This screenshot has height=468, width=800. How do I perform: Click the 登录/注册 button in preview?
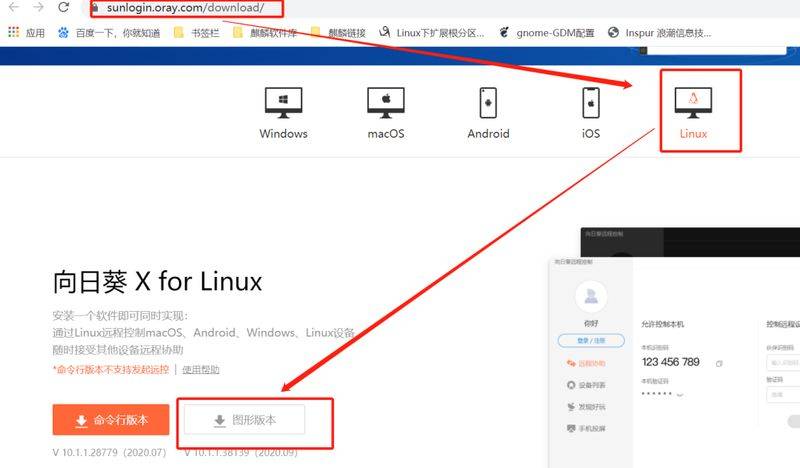(x=591, y=340)
